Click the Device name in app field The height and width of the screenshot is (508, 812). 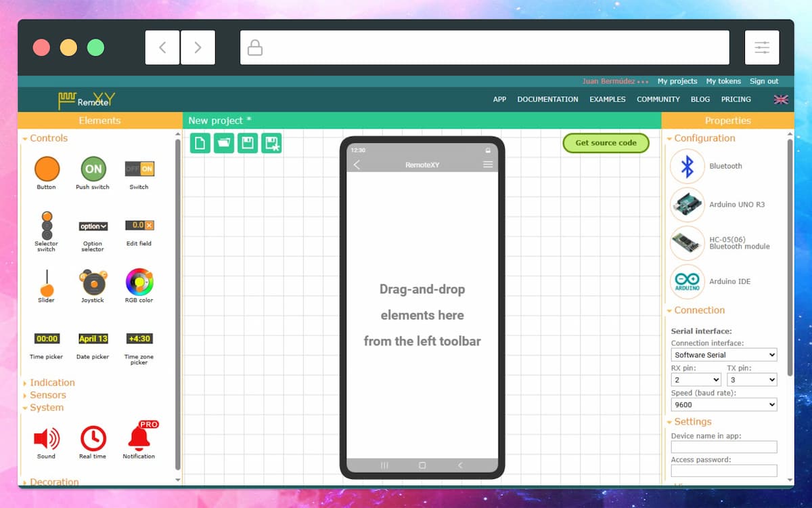click(724, 447)
